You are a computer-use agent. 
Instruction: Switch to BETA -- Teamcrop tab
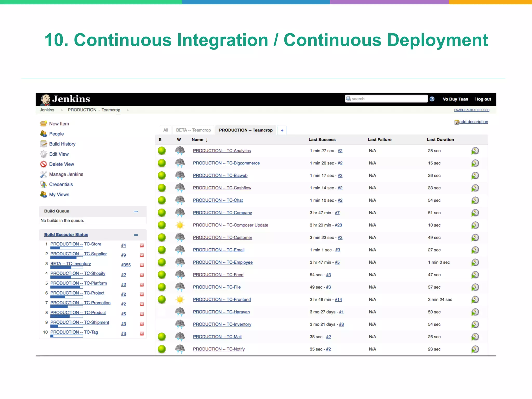click(193, 130)
